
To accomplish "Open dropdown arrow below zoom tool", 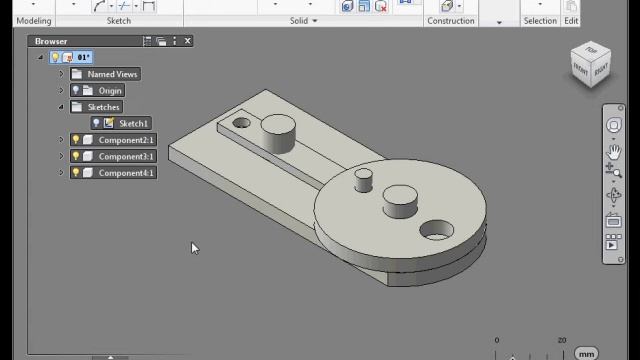I will click(x=613, y=182).
